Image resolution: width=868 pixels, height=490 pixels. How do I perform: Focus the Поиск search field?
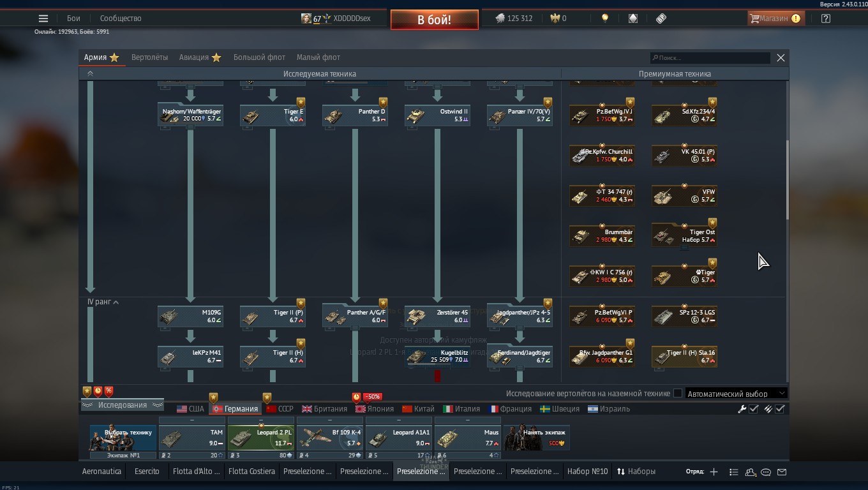pyautogui.click(x=710, y=57)
